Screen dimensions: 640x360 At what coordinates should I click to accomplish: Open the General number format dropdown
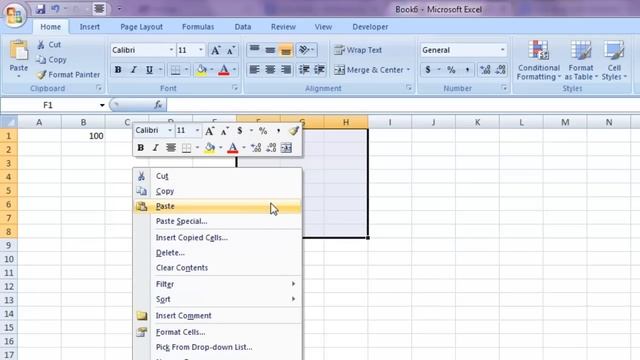pos(502,50)
